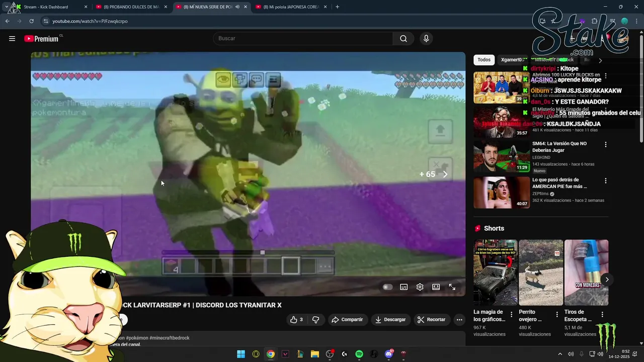Close the PROBANDO DULCES tab

[x=166, y=7]
